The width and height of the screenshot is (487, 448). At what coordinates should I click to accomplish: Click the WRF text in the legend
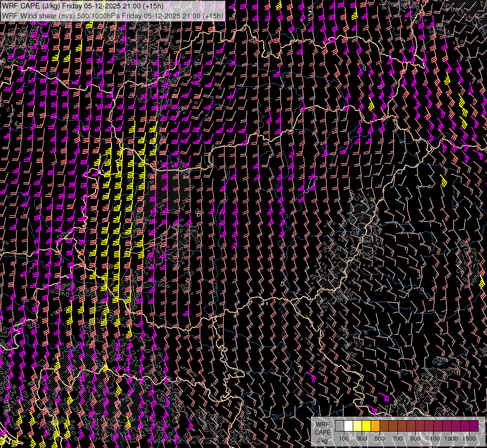[322, 424]
